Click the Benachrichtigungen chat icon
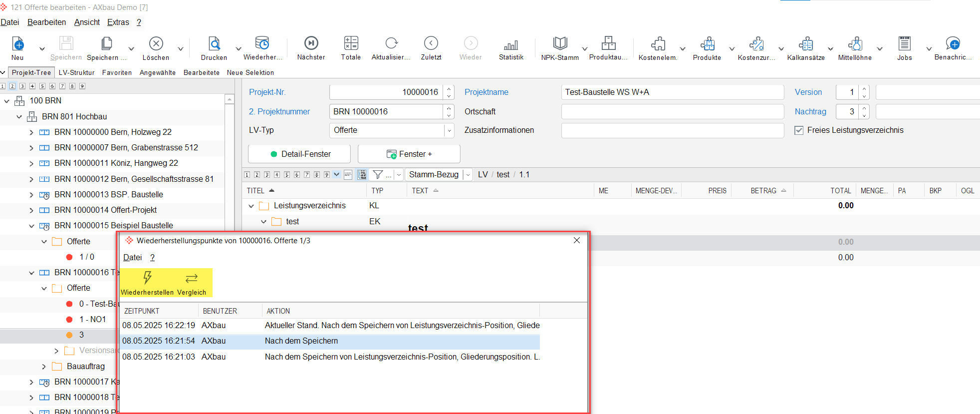Screen dimensions: 980x414 tap(953, 44)
